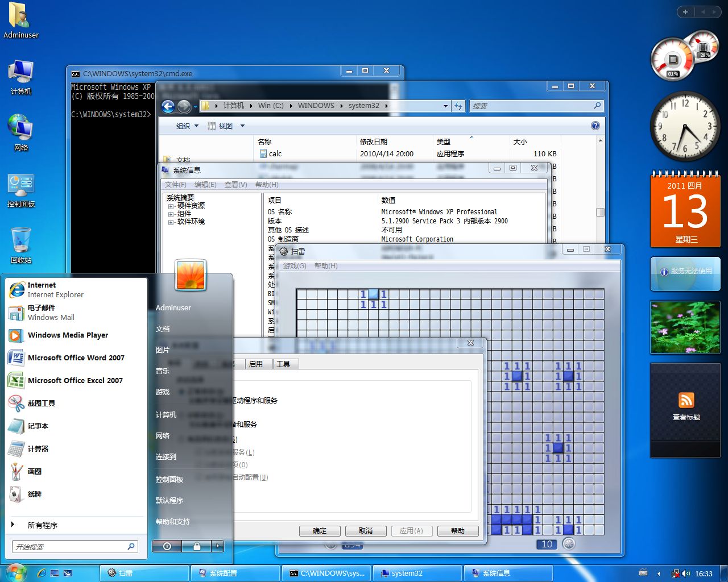Screen dimensions: 728x582
Task: Expand 所有程序 all programs list
Action: coord(77,525)
